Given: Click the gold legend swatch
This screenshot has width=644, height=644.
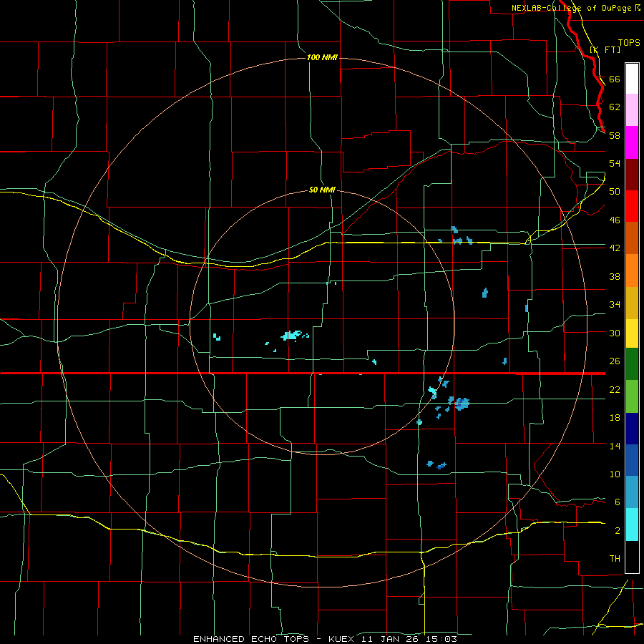Looking at the screenshot, I should [x=632, y=303].
